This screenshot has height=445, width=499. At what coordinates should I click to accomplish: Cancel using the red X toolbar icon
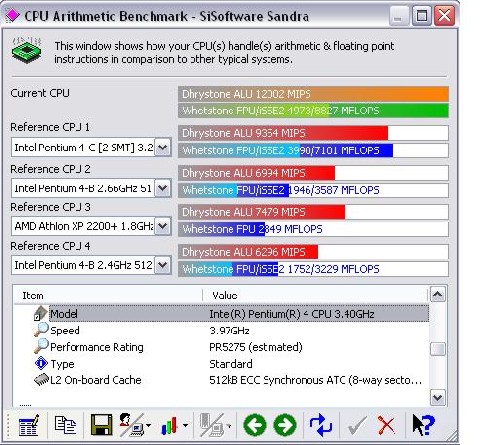386,425
